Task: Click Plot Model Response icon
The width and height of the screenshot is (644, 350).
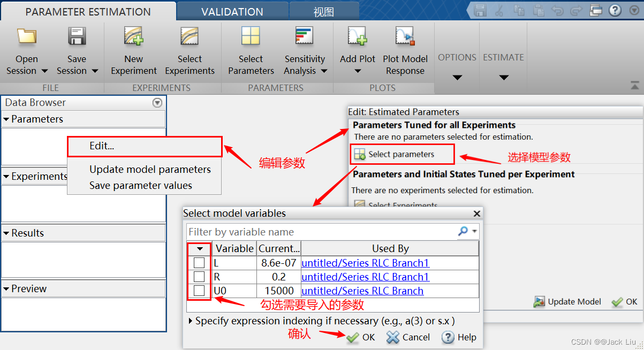Action: pyautogui.click(x=405, y=37)
